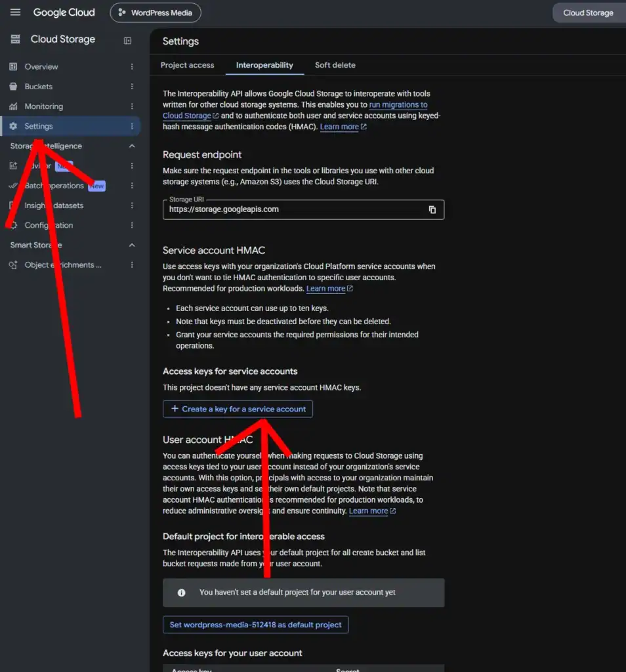Select the Interoperability tab
The width and height of the screenshot is (626, 672).
[264, 65]
